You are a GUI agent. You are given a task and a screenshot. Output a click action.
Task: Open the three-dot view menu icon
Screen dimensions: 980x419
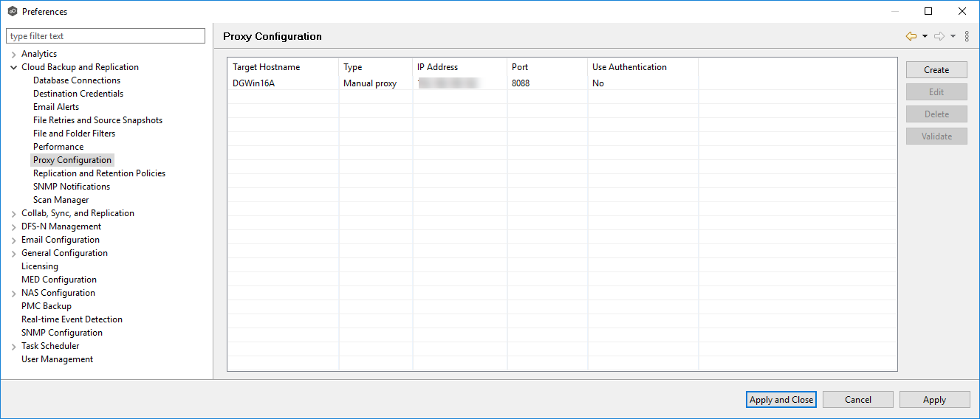click(x=967, y=36)
